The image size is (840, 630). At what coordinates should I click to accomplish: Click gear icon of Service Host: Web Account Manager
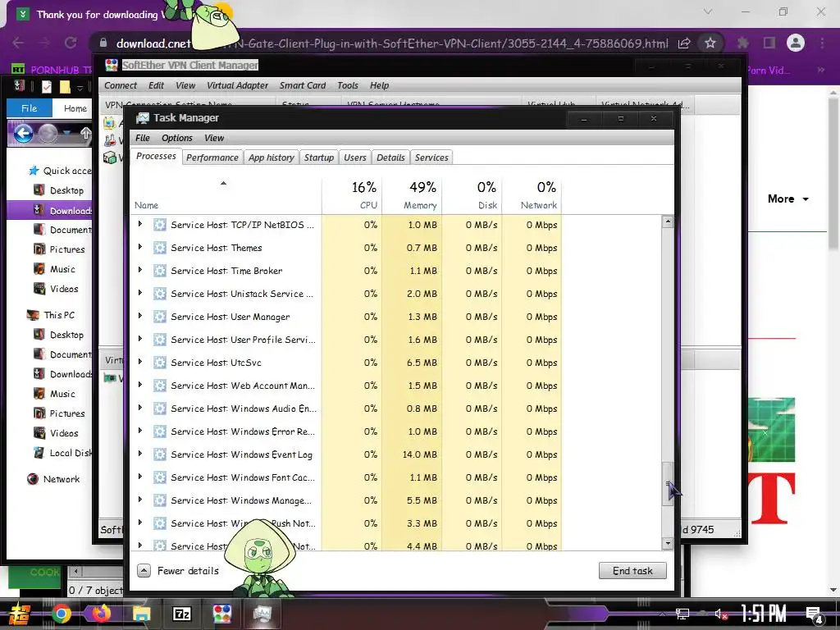pos(160,386)
